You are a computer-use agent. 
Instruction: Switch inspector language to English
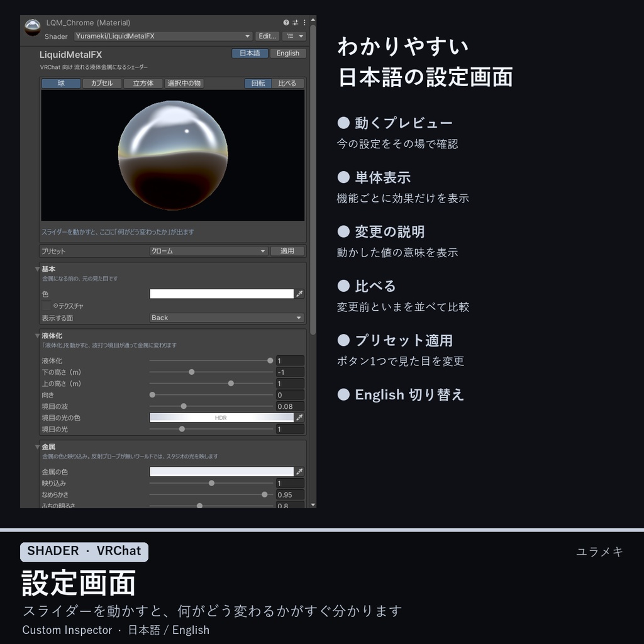287,53
